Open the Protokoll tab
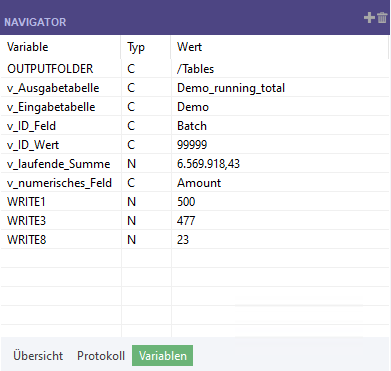Image resolution: width=391 pixels, height=371 pixels. [x=101, y=356]
